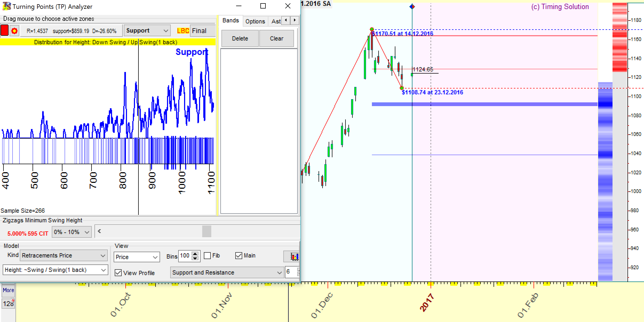Click the More button at bottom left
Image resolution: width=644 pixels, height=322 pixels.
click(8, 290)
